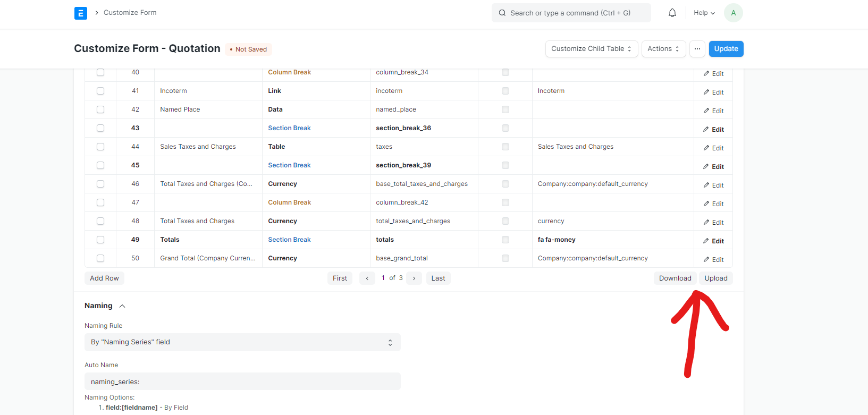Image resolution: width=868 pixels, height=415 pixels.
Task: Edit row 48 total_taxes_and_charges
Action: (713, 223)
